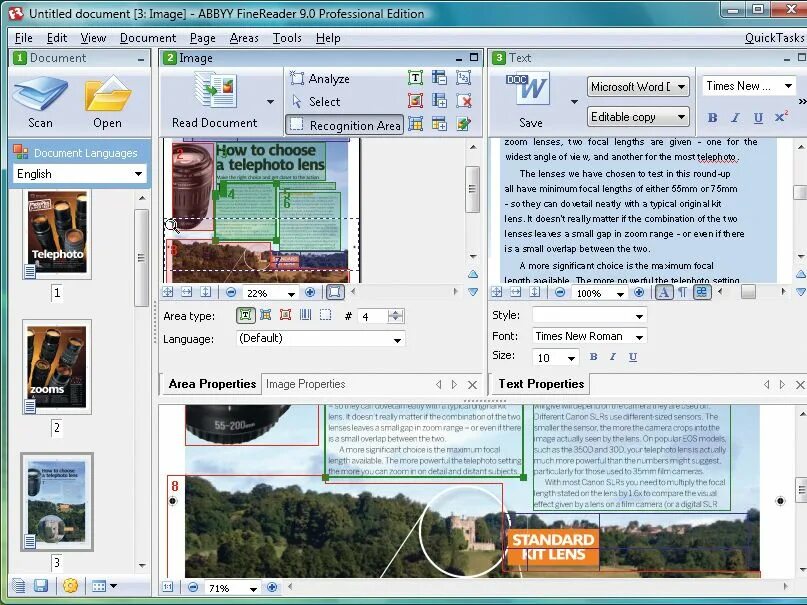Select page 1 Telephoto thumbnail
This screenshot has width=807, height=605.
coord(57,233)
